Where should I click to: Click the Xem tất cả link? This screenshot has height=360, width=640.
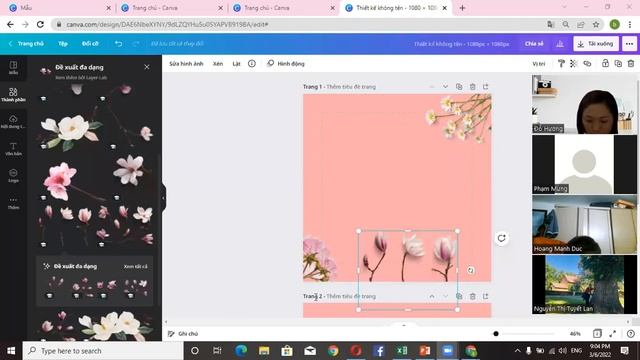click(x=136, y=267)
